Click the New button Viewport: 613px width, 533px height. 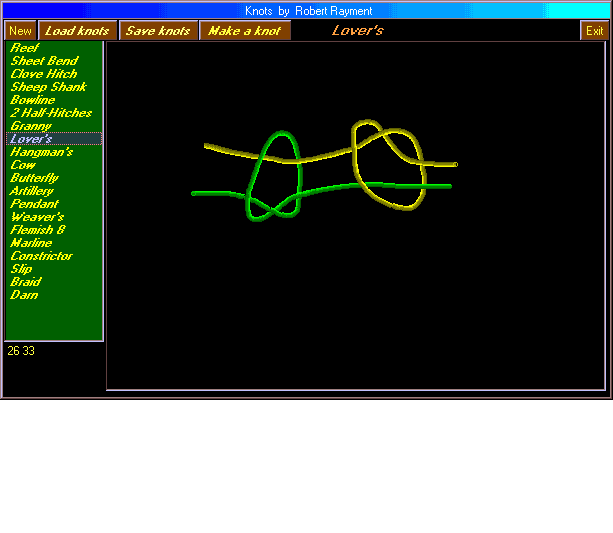[x=20, y=31]
